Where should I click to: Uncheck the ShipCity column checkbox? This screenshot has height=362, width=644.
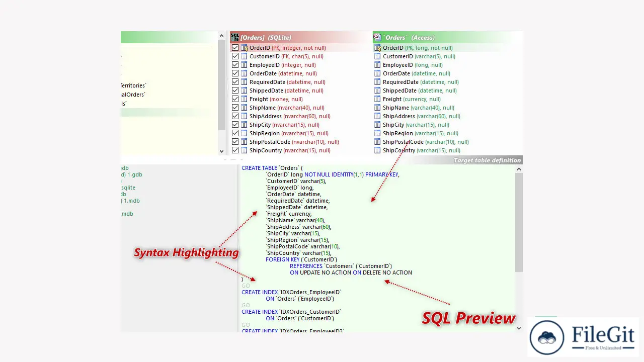click(x=235, y=125)
